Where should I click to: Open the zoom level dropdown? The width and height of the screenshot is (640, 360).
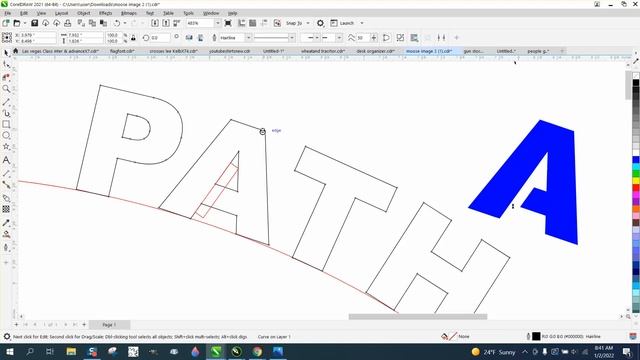coord(217,23)
